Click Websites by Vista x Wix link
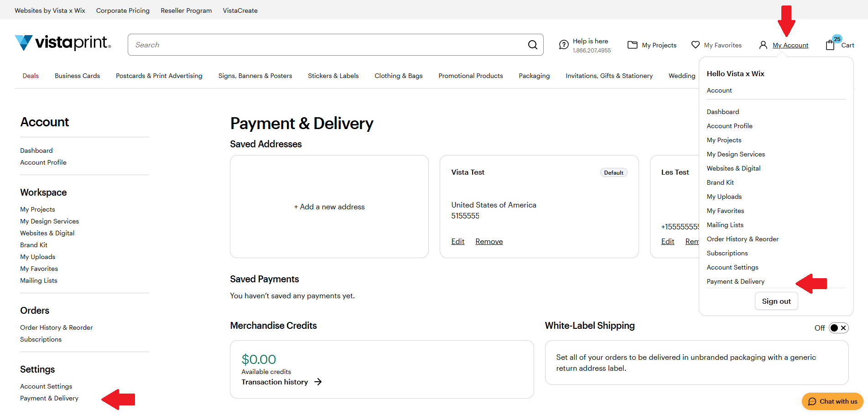 pyautogui.click(x=50, y=10)
